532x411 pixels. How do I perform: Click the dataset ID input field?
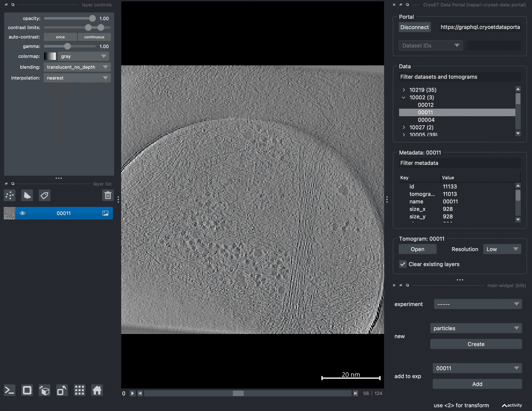(494, 45)
